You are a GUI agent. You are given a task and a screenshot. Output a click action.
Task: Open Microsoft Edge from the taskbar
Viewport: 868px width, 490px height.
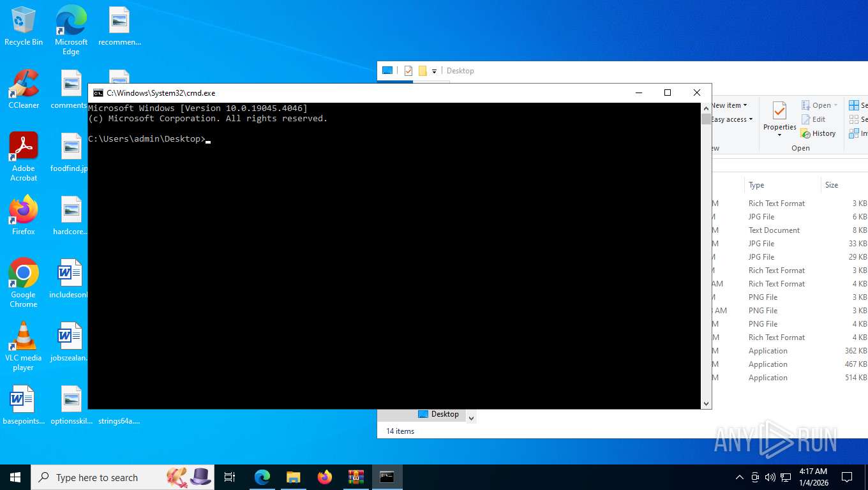[x=262, y=477]
